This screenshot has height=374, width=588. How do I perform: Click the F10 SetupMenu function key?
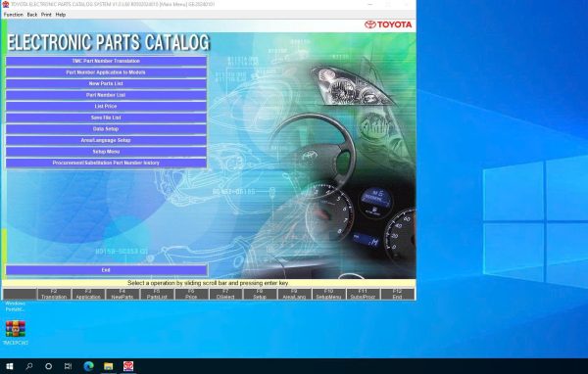[329, 294]
